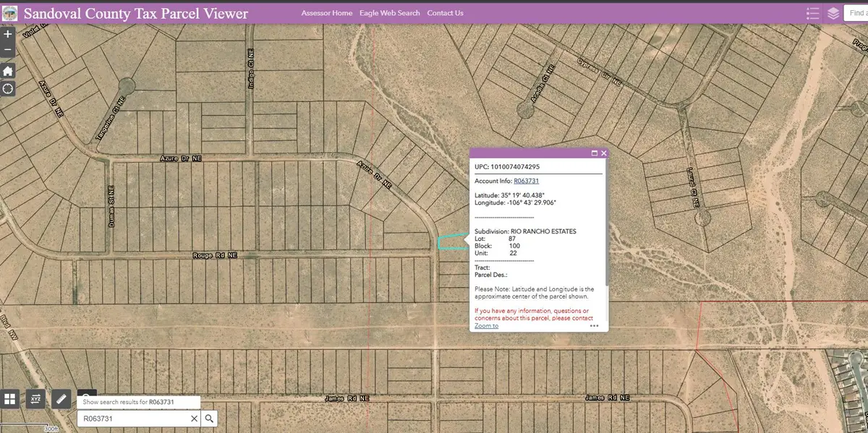This screenshot has height=433, width=868.
Task: Click the UPC: 1010074074295 text
Action: coord(507,166)
